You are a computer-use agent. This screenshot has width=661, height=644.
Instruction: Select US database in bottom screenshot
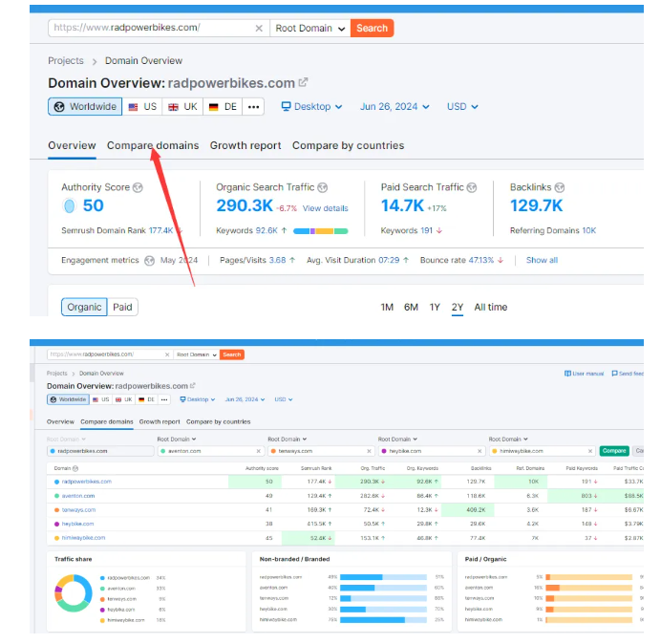click(101, 399)
